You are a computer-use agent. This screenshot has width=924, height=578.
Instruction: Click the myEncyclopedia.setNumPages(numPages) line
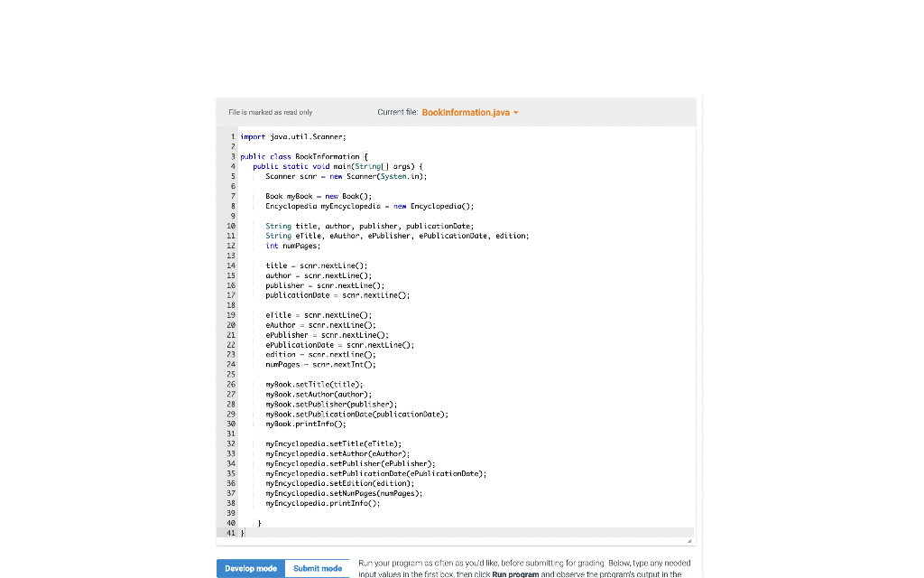coord(343,493)
